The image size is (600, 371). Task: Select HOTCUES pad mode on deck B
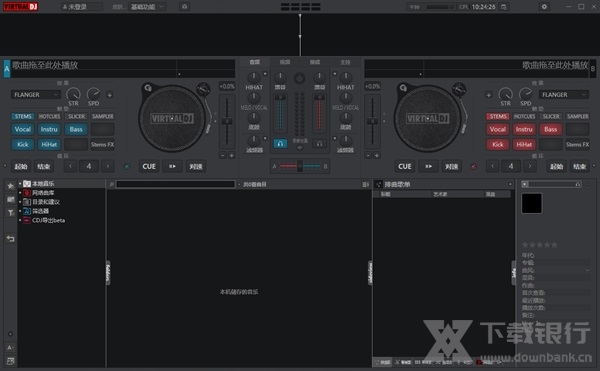[x=524, y=116]
